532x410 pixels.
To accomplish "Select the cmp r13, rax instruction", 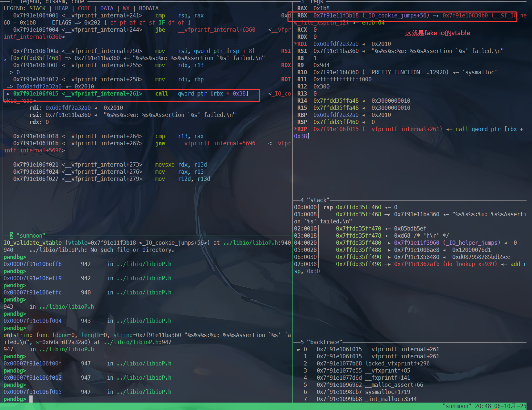I will coord(108,136).
